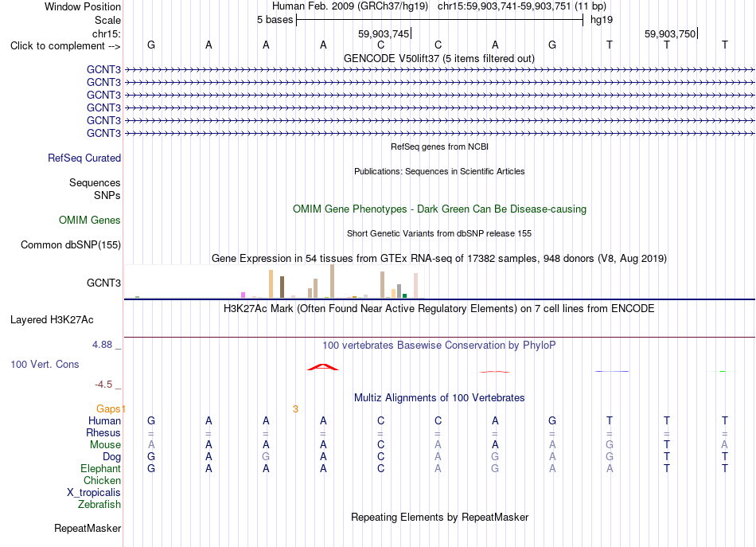
Task: Click the Zebrafish species label
Action: click(x=99, y=504)
